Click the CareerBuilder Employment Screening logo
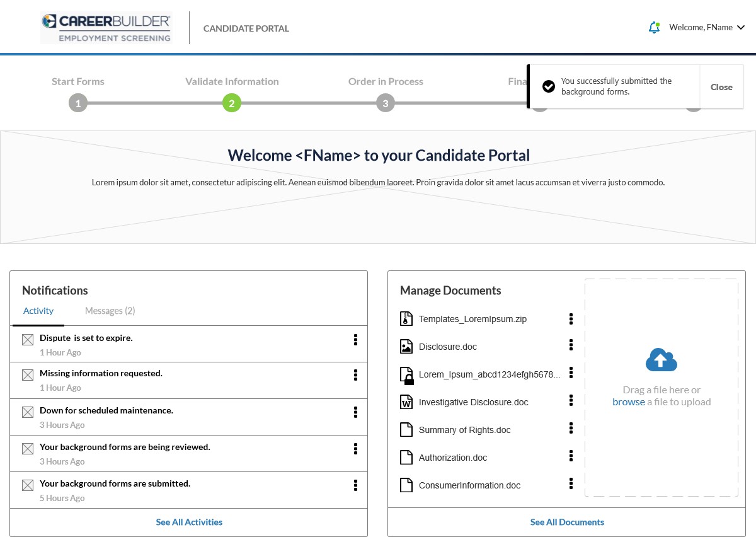The image size is (756, 537). (x=106, y=28)
